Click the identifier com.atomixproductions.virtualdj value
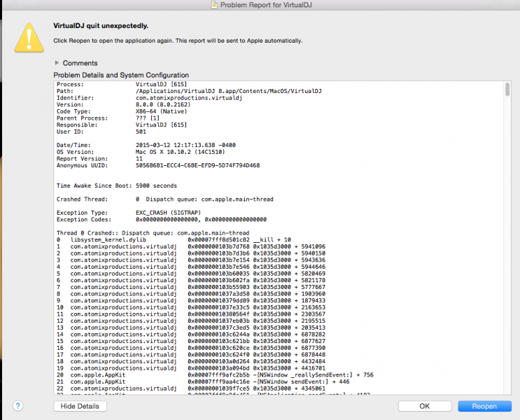The width and height of the screenshot is (520, 420). (x=189, y=98)
